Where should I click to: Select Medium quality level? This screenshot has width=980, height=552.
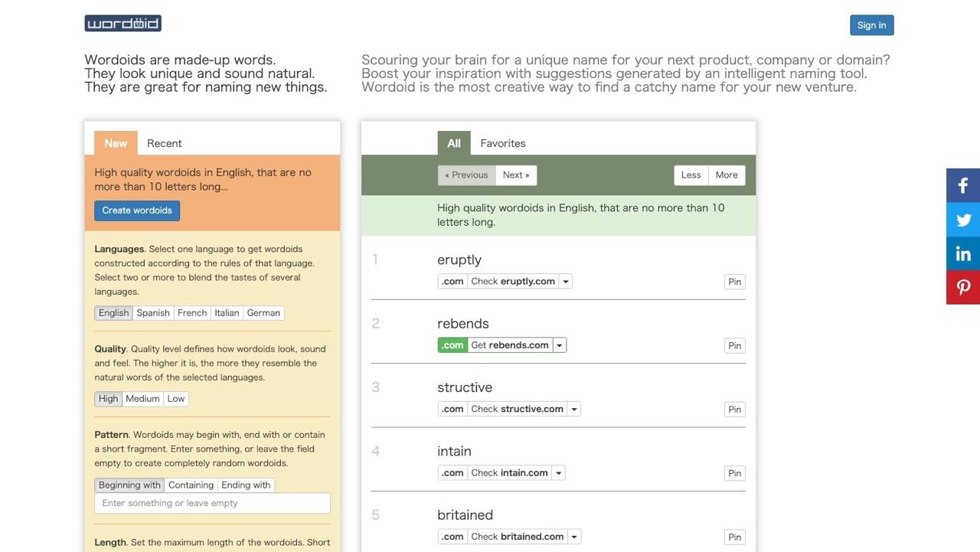pos(142,398)
